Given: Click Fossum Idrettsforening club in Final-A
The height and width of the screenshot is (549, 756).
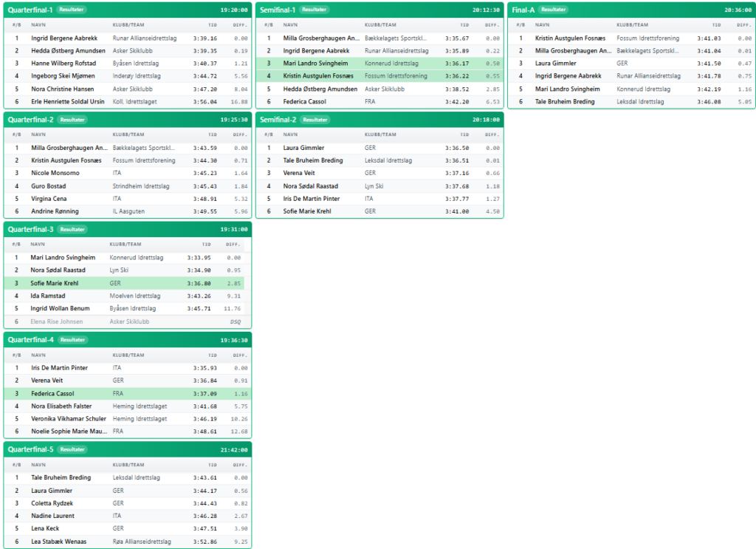Looking at the screenshot, I should click(x=647, y=38).
